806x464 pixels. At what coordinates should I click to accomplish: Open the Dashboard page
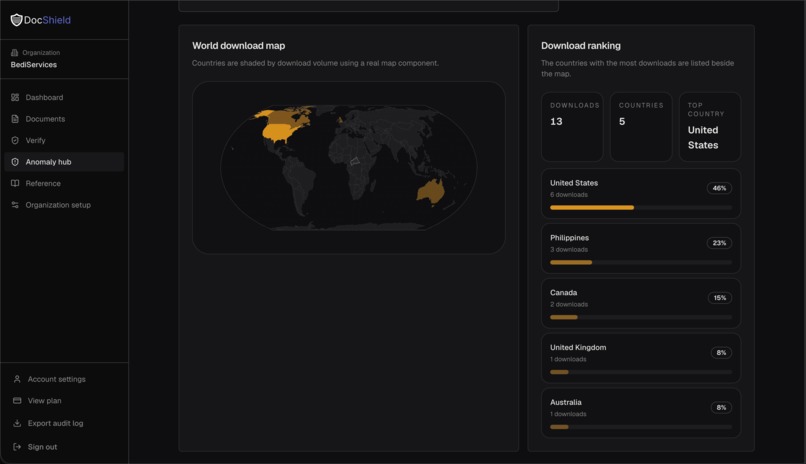tap(64, 97)
